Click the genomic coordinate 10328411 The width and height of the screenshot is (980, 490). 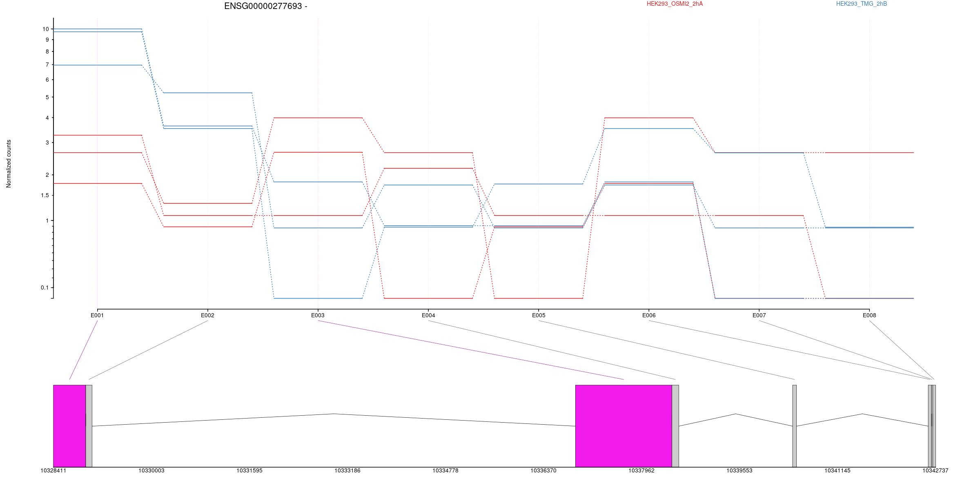pyautogui.click(x=53, y=471)
